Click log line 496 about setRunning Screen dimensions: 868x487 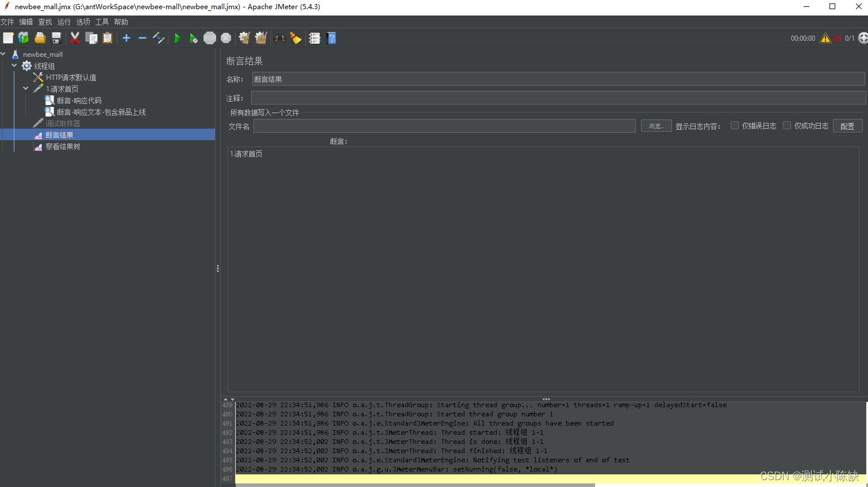[x=396, y=469]
